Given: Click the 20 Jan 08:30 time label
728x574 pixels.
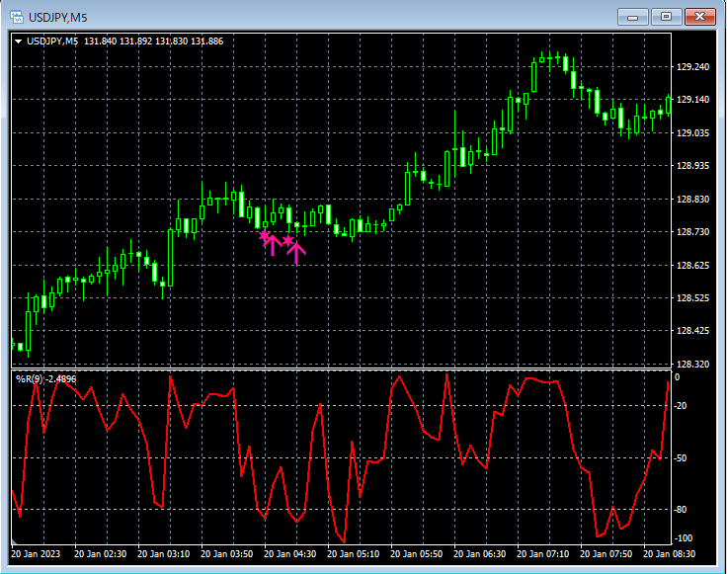Looking at the screenshot, I should (669, 554).
